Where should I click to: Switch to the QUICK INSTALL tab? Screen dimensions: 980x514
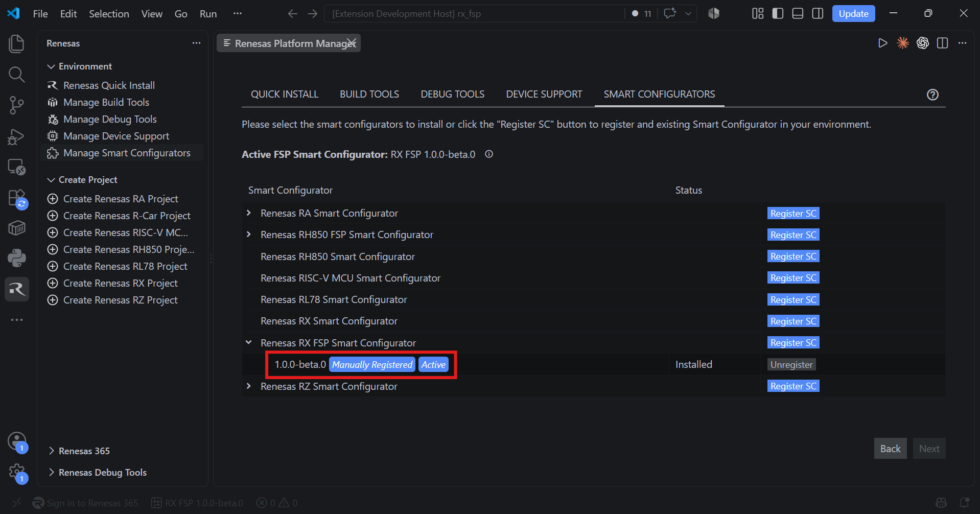(285, 95)
